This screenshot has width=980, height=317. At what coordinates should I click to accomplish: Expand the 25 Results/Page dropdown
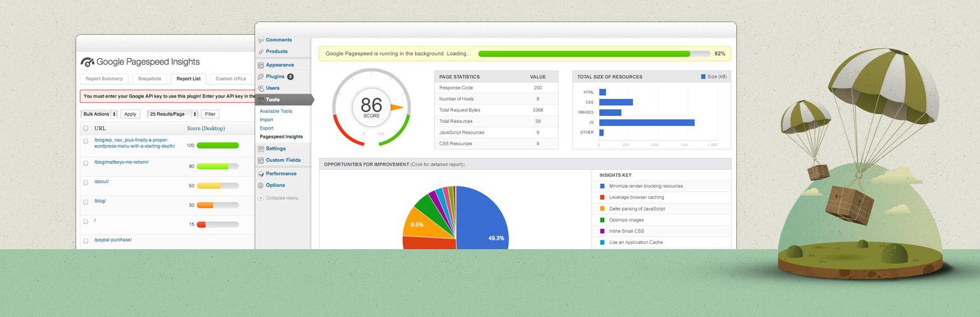[x=172, y=114]
